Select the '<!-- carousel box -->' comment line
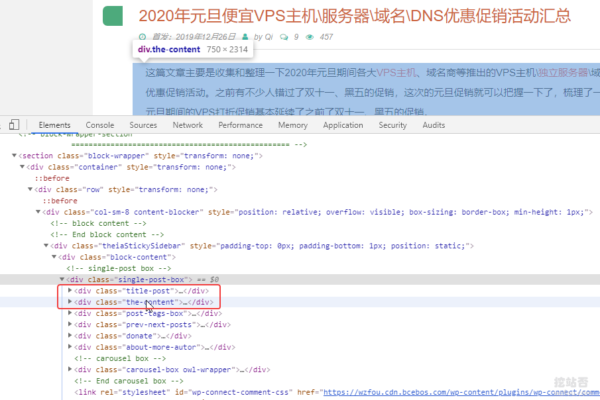 pyautogui.click(x=120, y=358)
